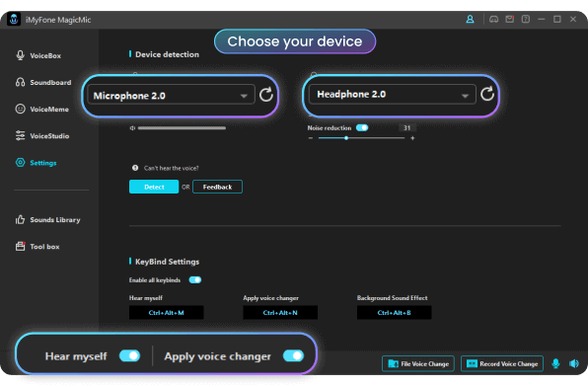The height and width of the screenshot is (387, 588).
Task: Click the Sounds Library thumbs-up icon
Action: (21, 219)
